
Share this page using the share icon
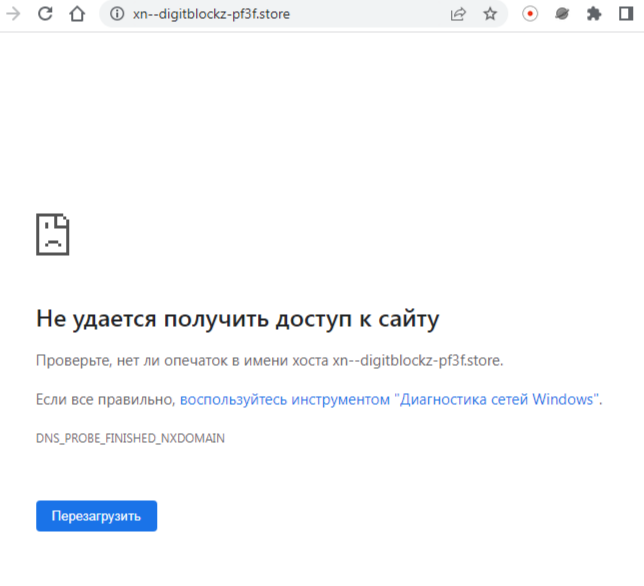458,14
